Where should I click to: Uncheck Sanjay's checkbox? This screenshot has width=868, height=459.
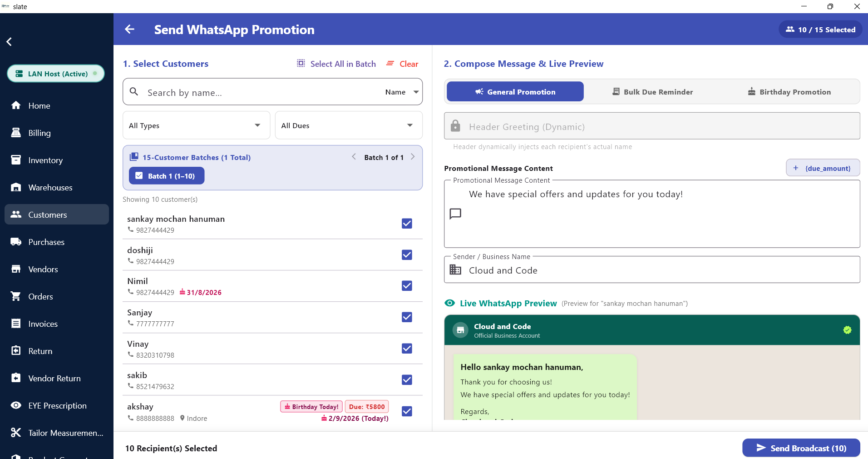pyautogui.click(x=407, y=317)
